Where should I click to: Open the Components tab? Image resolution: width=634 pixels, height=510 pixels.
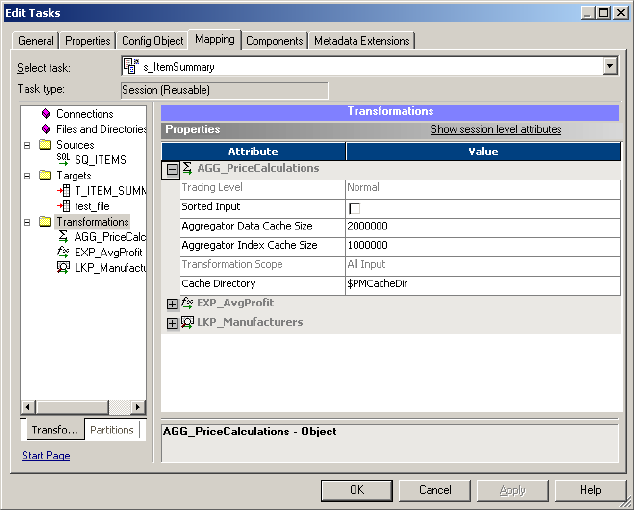click(x=275, y=41)
